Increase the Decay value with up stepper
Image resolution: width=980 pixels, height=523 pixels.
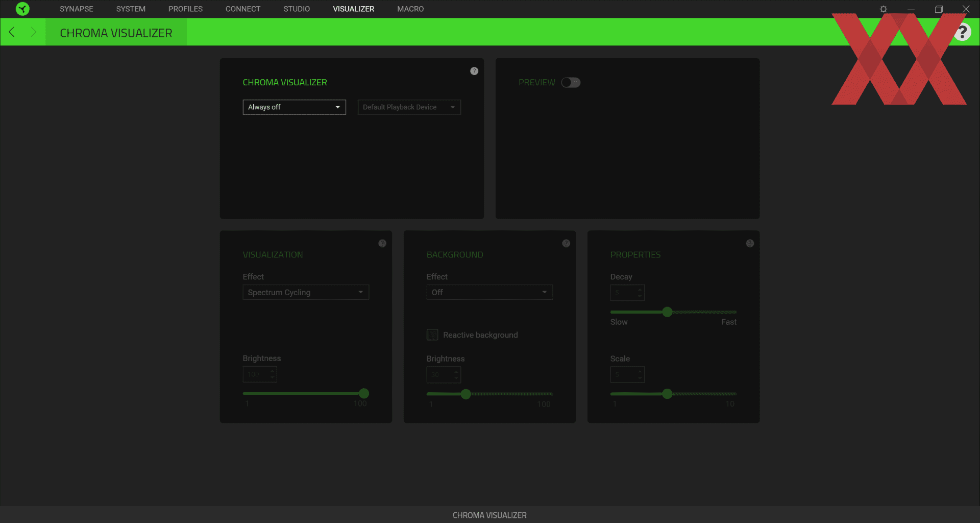coord(640,290)
